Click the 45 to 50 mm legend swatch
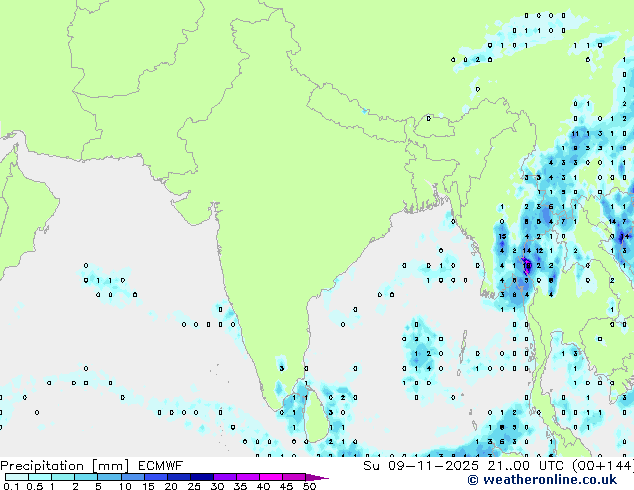 pyautogui.click(x=294, y=477)
